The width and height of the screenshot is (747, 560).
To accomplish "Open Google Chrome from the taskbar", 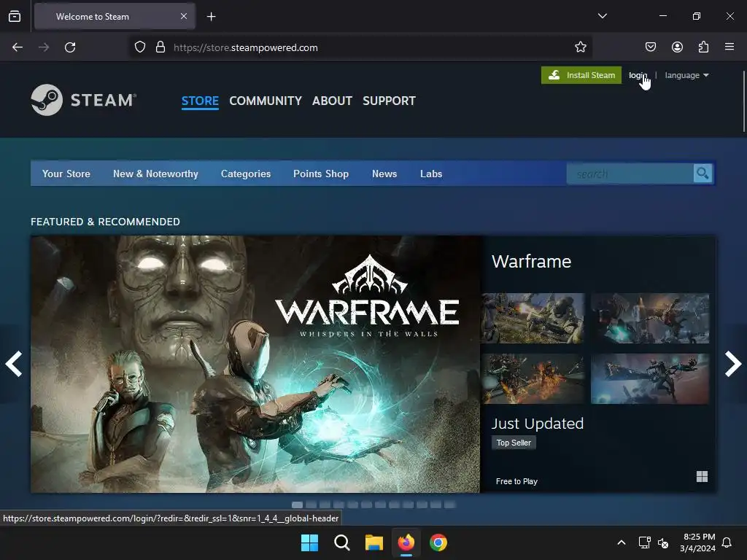I will pyautogui.click(x=438, y=542).
